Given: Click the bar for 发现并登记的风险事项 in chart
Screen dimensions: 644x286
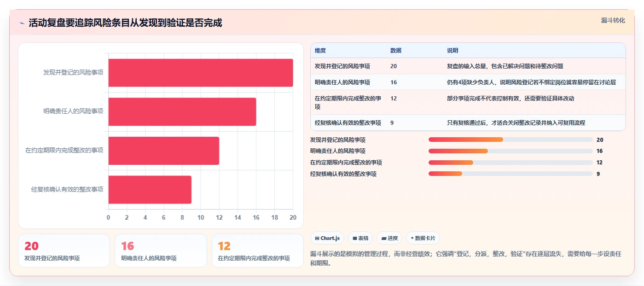Looking at the screenshot, I should point(201,73).
